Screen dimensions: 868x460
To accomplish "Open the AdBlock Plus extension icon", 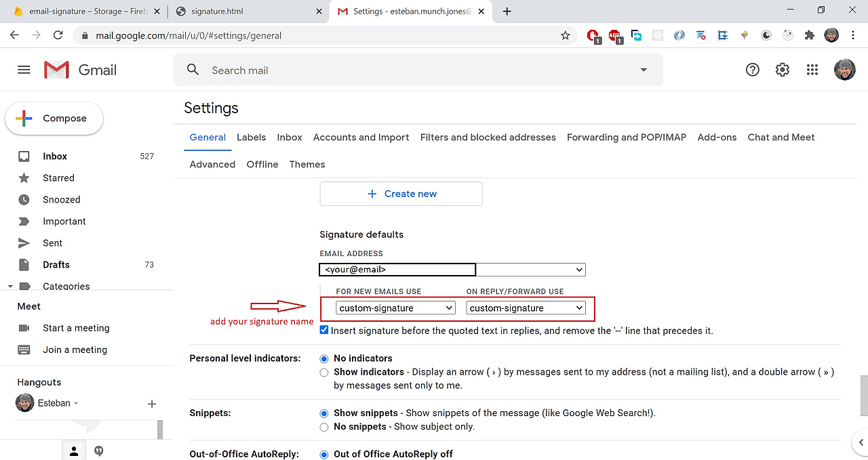I will [x=614, y=35].
